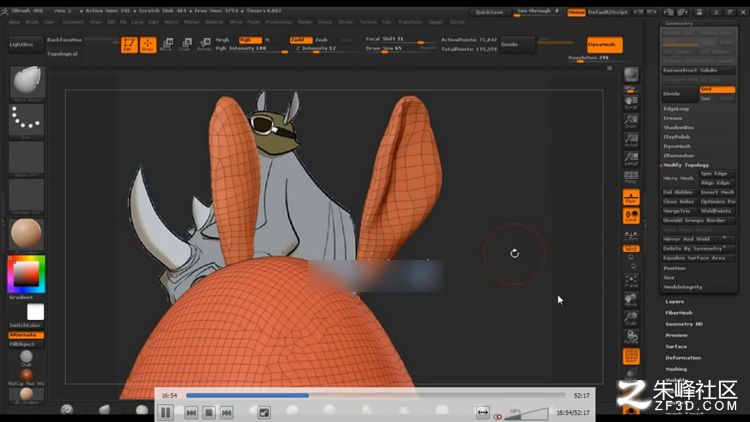Seek on the video progress bar
The image size is (750, 422).
[x=375, y=396]
